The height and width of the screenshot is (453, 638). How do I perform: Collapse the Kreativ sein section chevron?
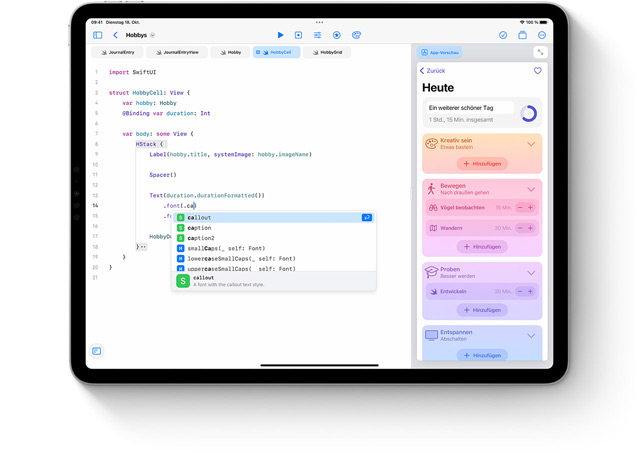click(x=531, y=144)
